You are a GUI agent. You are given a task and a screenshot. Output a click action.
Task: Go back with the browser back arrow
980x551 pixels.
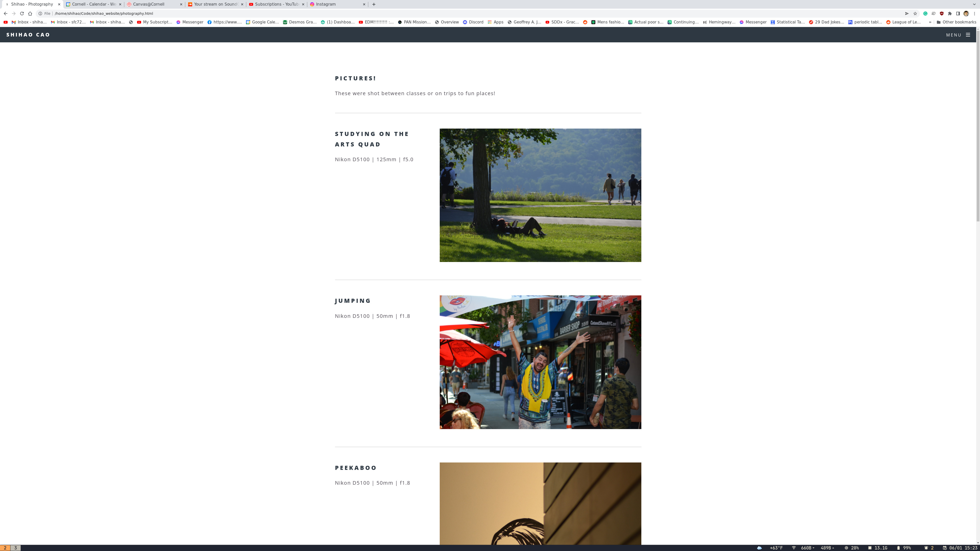(x=5, y=13)
